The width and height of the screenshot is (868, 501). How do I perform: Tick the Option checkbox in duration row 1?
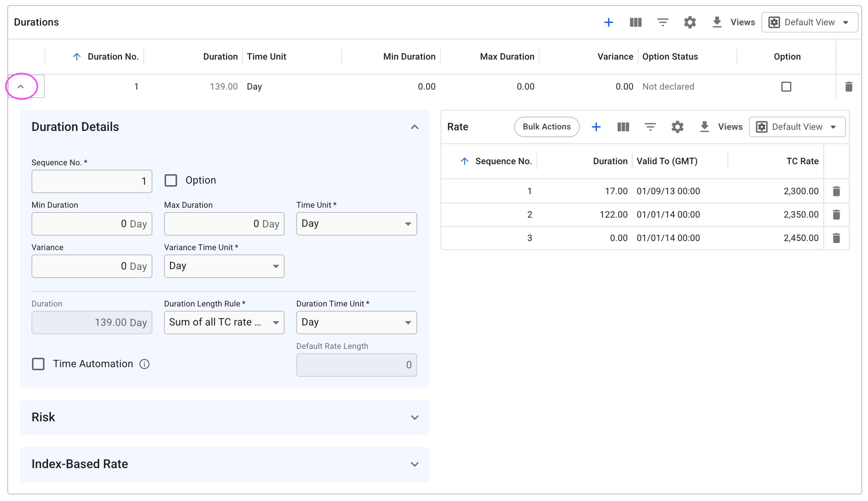tap(786, 87)
